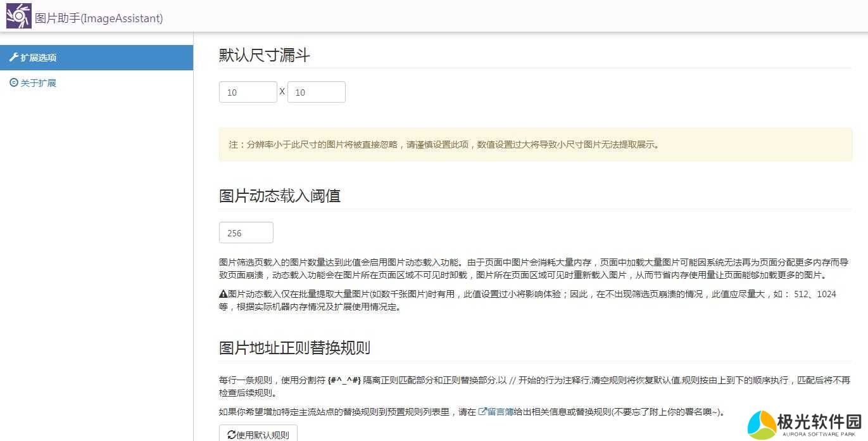Image resolution: width=868 pixels, height=441 pixels.
Task: Click the external-link icon before 留言簿
Action: click(482, 411)
